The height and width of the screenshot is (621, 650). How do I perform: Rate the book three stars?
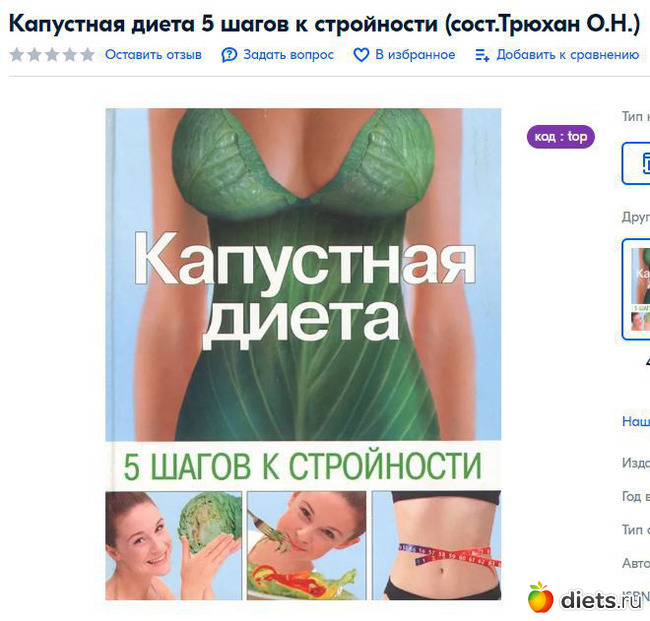pyautogui.click(x=52, y=54)
